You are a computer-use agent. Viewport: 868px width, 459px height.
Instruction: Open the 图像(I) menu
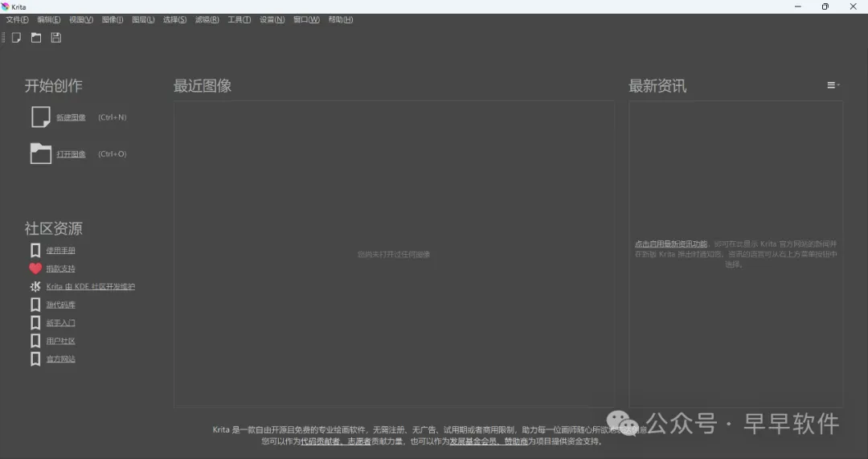pyautogui.click(x=113, y=19)
